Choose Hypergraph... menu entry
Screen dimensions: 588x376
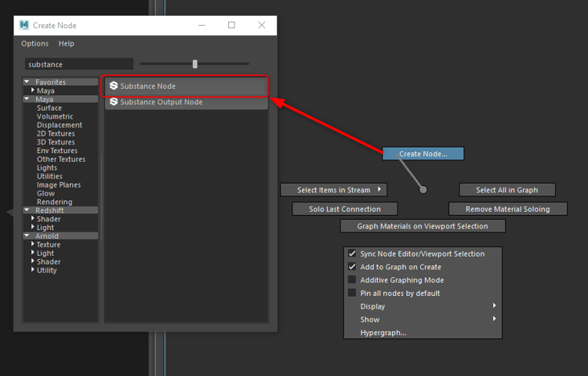click(x=423, y=332)
